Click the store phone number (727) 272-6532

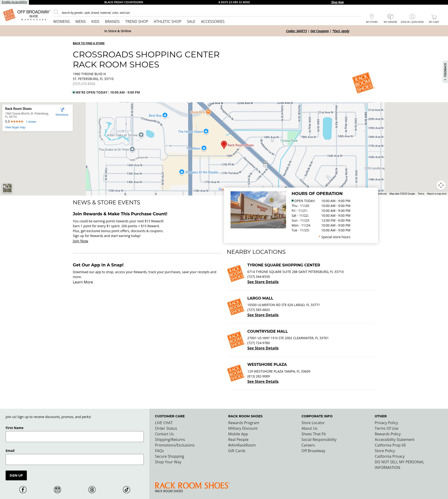point(84,84)
